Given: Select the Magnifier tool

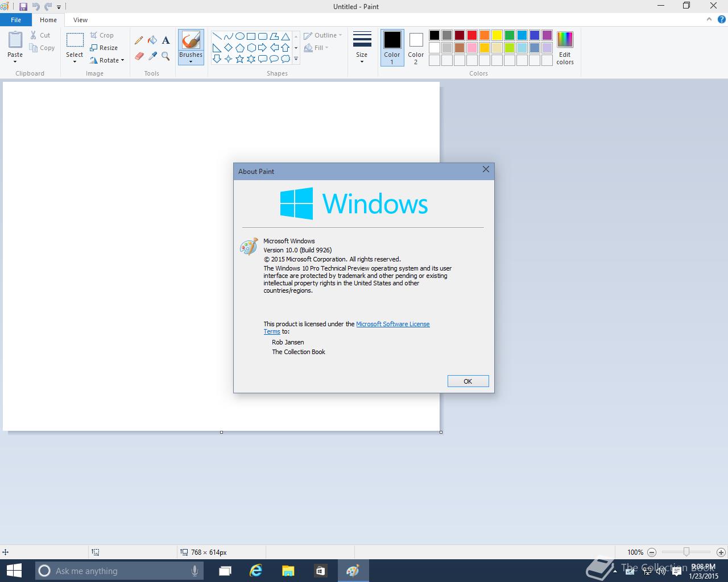Looking at the screenshot, I should pyautogui.click(x=166, y=56).
